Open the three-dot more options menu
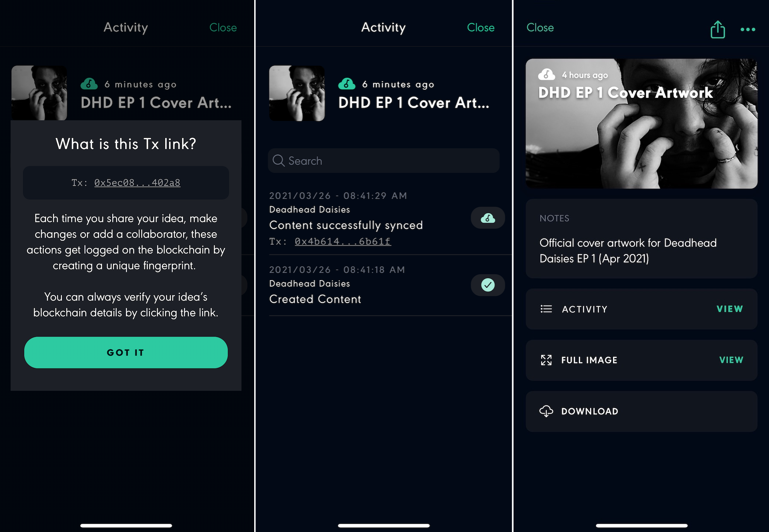Viewport: 769px width, 532px height. point(748,29)
